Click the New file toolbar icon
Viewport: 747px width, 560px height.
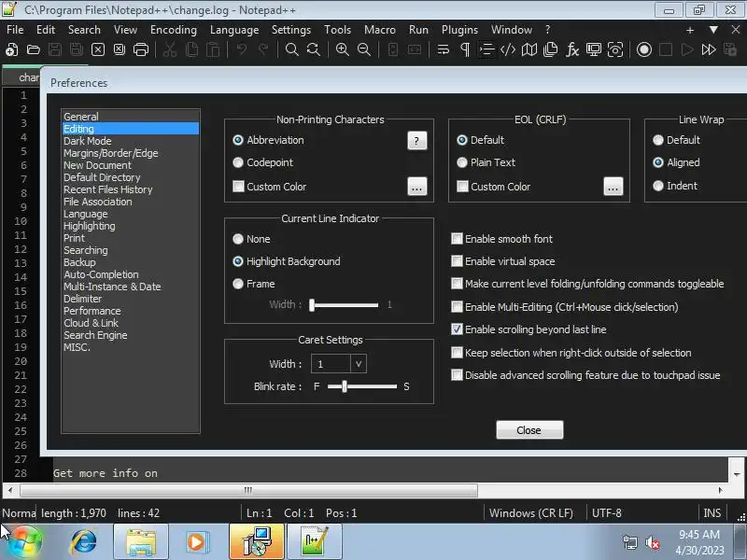tap(12, 49)
